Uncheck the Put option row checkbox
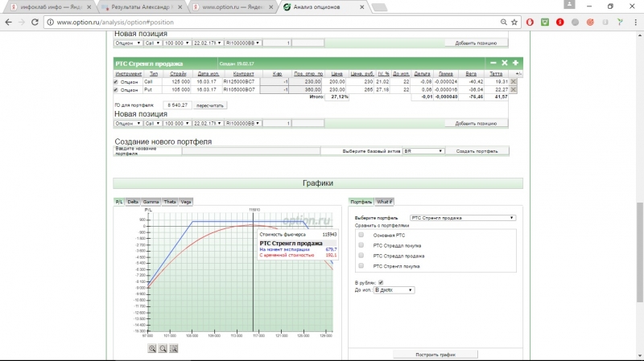This screenshot has width=644, height=361. pyautogui.click(x=116, y=90)
